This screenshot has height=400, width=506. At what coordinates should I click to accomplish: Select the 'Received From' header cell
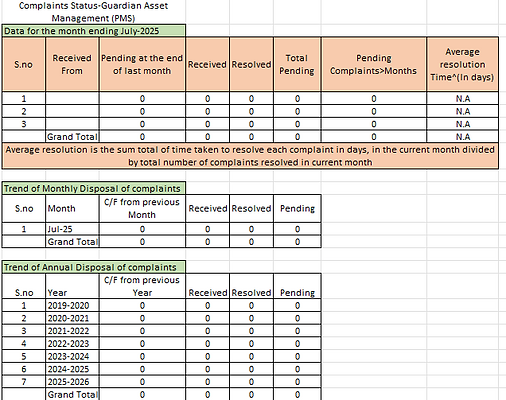72,64
